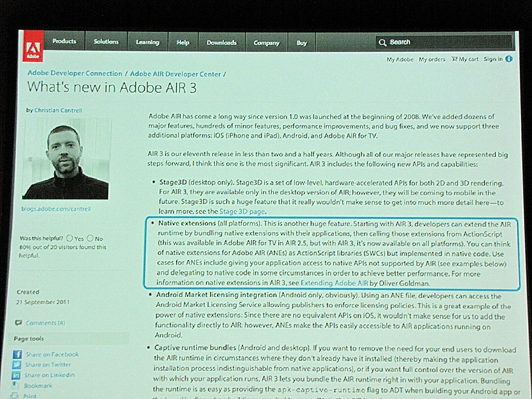
Task: Click Share on Facebook text link
Action: [52, 354]
